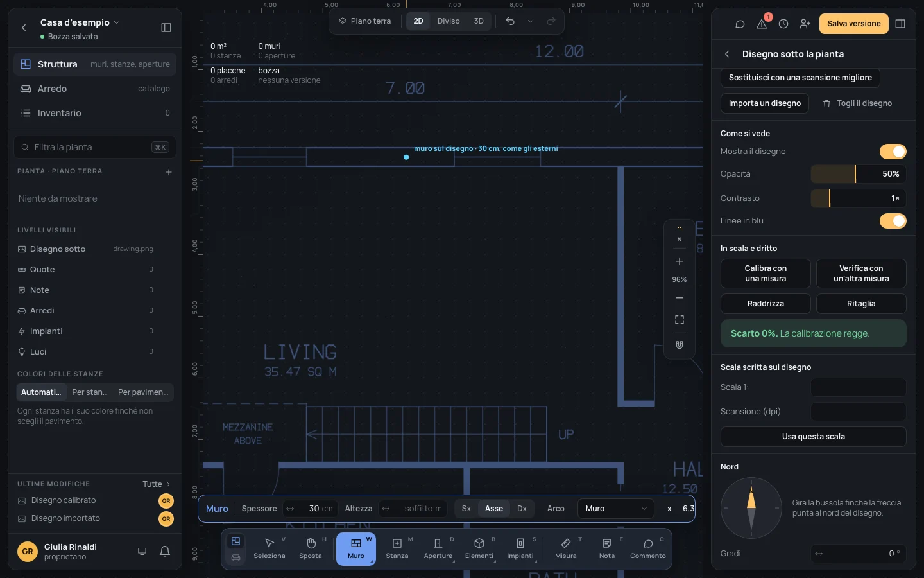Image resolution: width=924 pixels, height=578 pixels.
Task: Select the Seleziona pointer tool
Action: click(x=269, y=548)
